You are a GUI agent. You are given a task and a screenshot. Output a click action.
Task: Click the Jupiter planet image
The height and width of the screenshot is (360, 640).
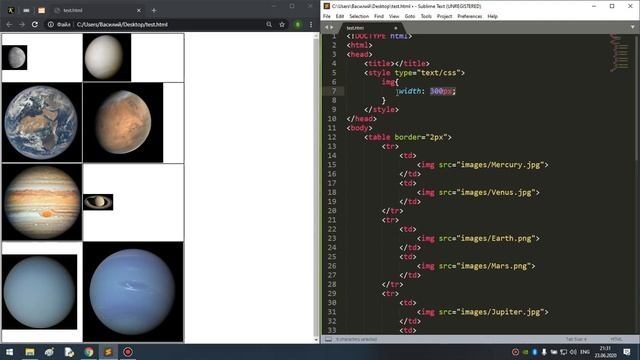tap(42, 202)
